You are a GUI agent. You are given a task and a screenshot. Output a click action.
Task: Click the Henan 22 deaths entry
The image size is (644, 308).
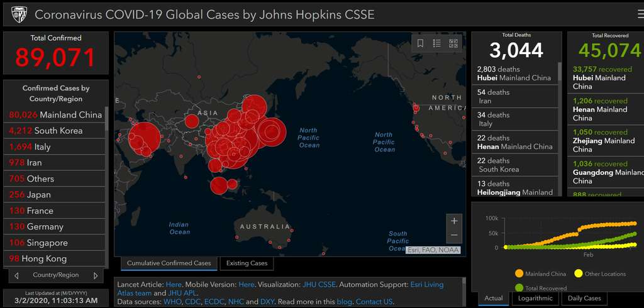(514, 142)
